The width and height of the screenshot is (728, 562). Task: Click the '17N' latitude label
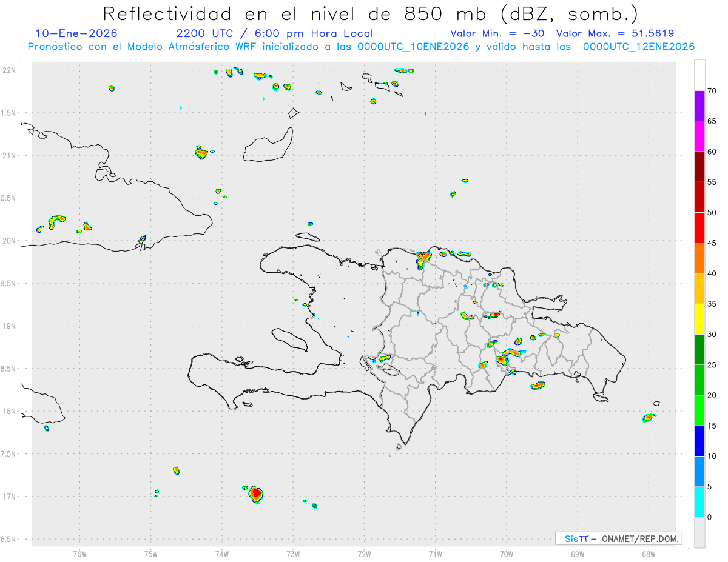coord(9,497)
